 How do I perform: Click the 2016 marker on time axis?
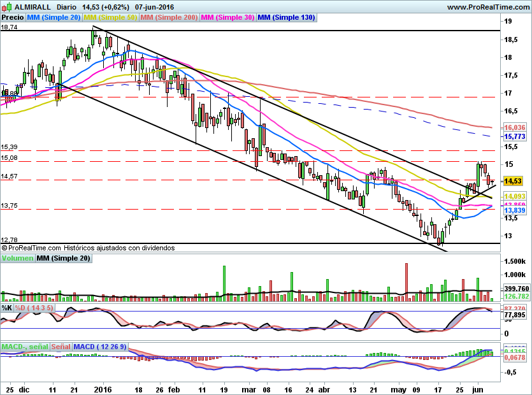103,389
